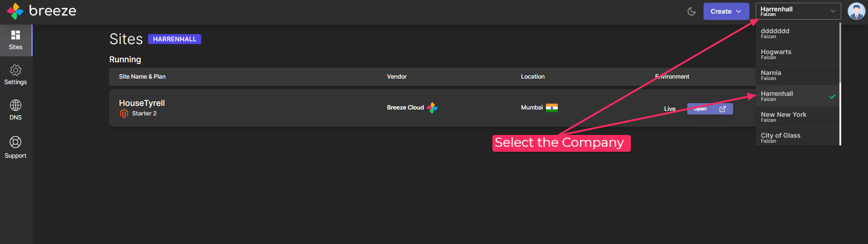The image size is (868, 244).
Task: Expand the Create dropdown button
Action: tap(726, 11)
